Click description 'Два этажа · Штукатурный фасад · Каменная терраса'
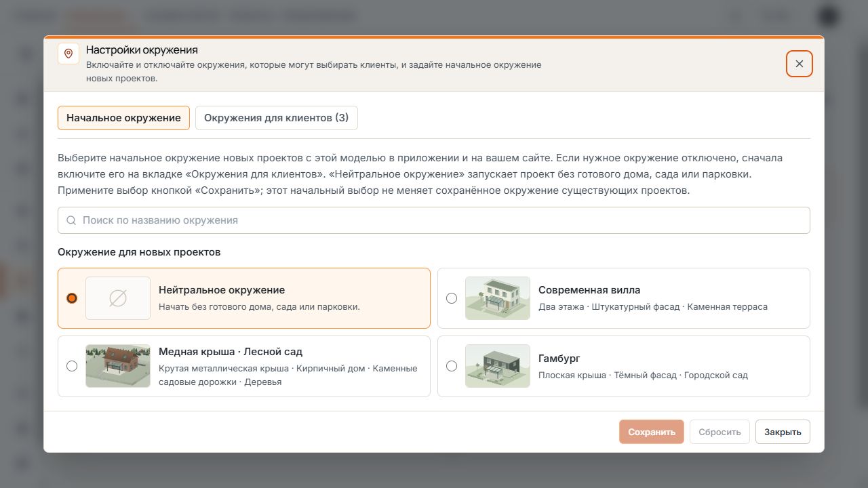Screen dimensions: 868x488 click(x=653, y=307)
